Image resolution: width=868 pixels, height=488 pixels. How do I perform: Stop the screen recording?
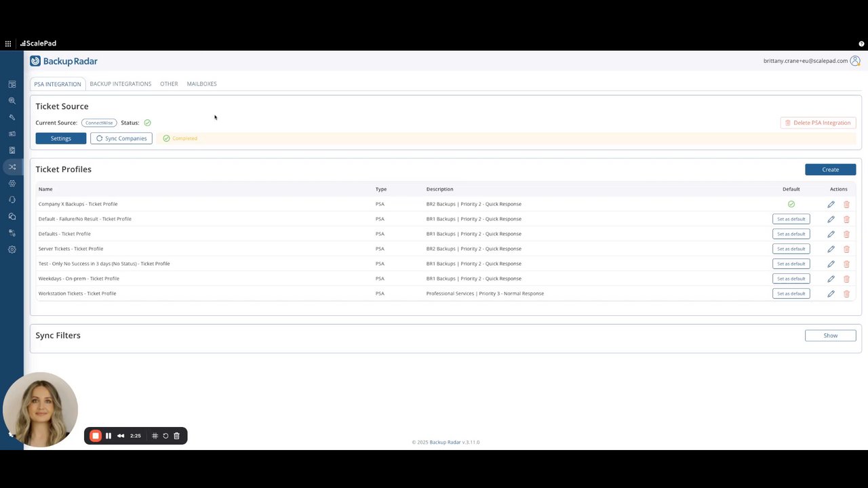coord(96,436)
